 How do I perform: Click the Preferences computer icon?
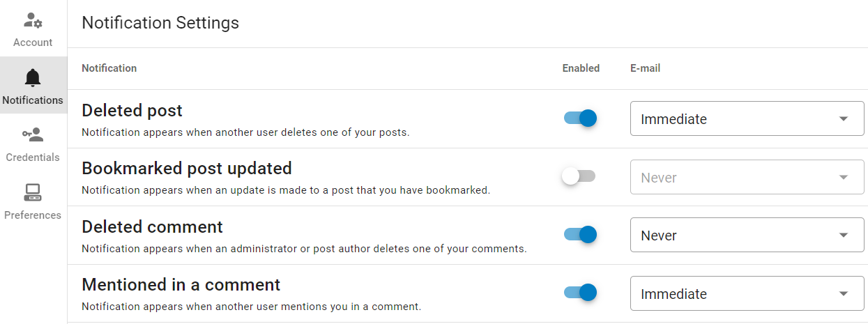point(33,192)
